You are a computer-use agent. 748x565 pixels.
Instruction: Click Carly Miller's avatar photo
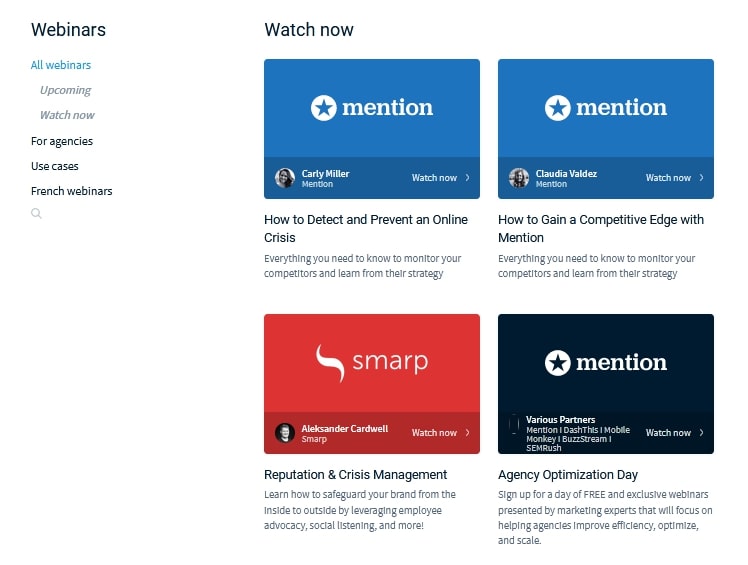[285, 178]
